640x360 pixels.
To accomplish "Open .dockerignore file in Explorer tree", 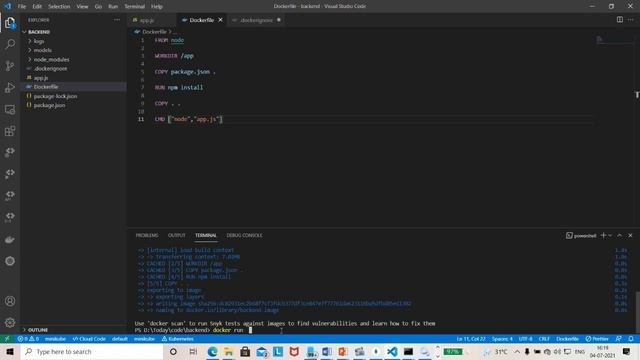I will click(x=73, y=69).
